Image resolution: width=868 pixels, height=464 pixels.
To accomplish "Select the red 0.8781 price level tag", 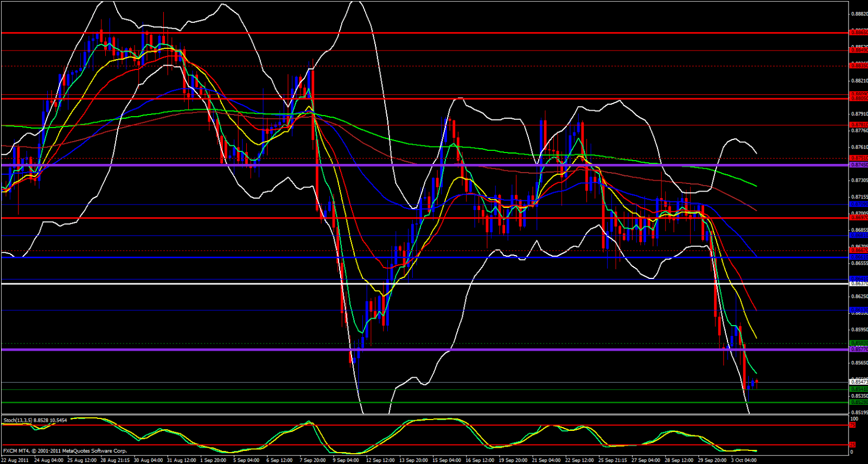I will (858, 125).
